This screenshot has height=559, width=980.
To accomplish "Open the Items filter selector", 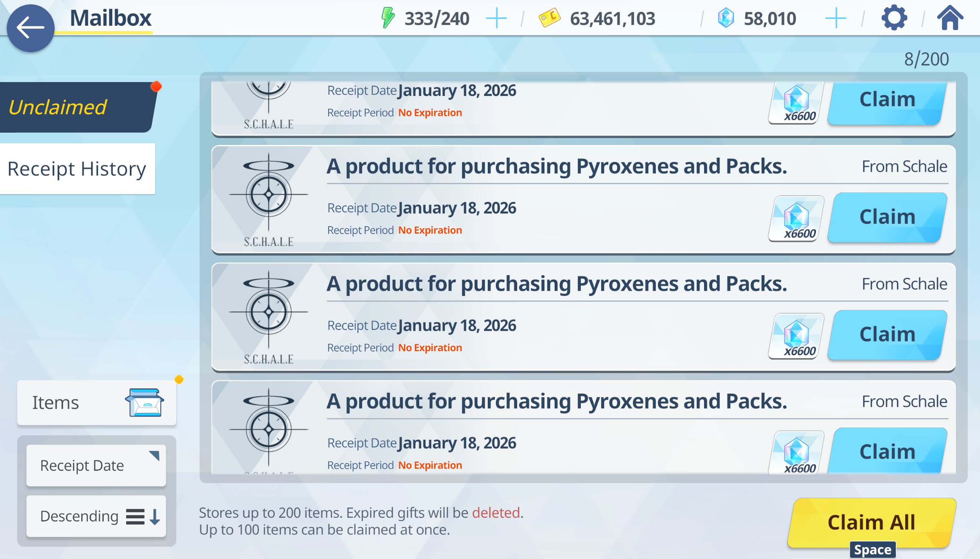I will [56, 403].
